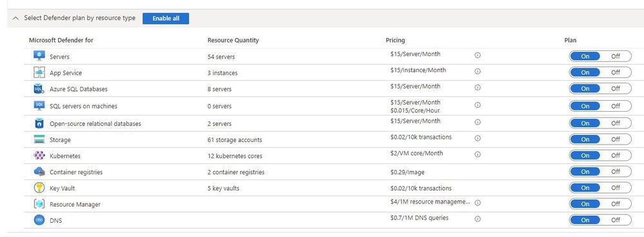This screenshot has height=237, width=644.
Task: Click the Servers resource icon
Action: 39,56
